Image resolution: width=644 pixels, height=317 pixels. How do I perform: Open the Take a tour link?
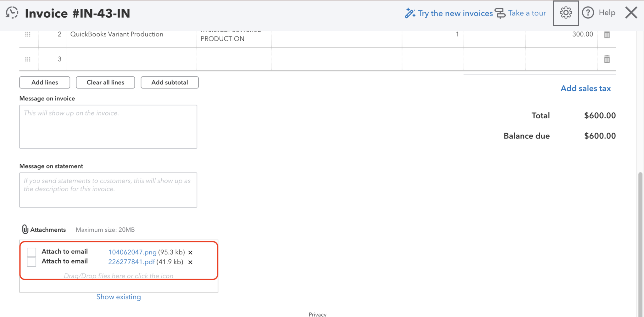tap(527, 13)
